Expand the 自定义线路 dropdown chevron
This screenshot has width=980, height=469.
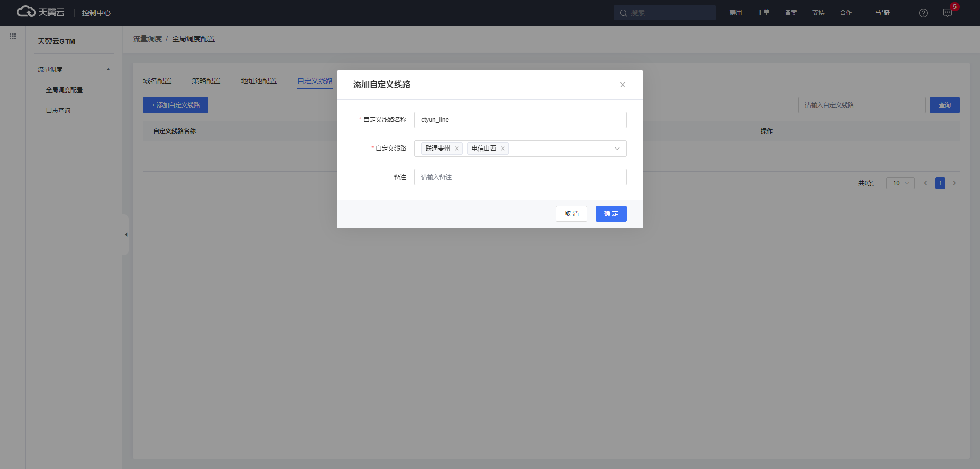coord(617,149)
